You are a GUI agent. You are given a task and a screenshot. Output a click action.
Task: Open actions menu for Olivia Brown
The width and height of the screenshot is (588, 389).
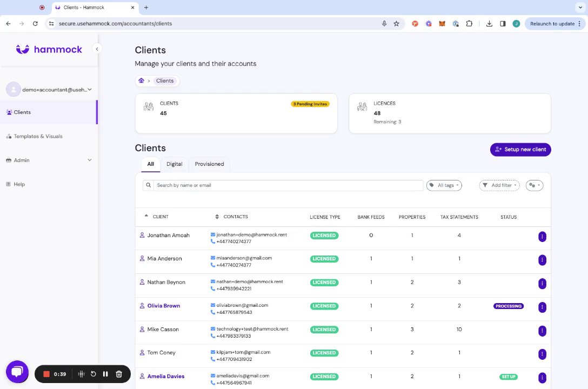pos(542,307)
